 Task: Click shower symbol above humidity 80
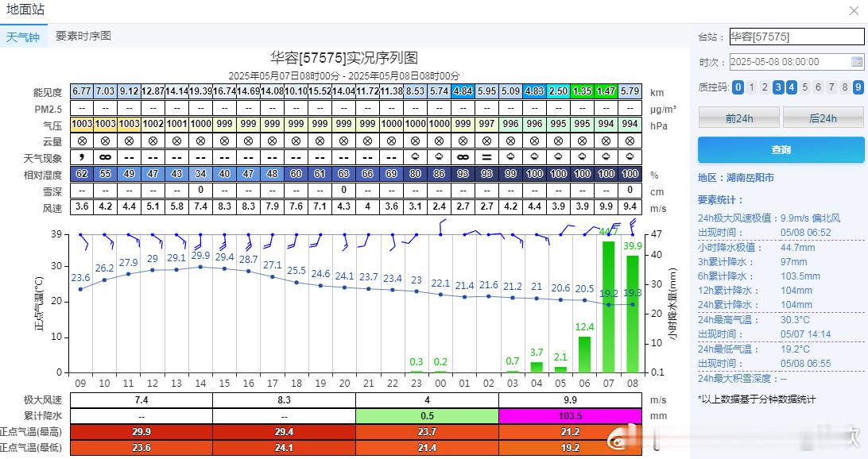415,157
